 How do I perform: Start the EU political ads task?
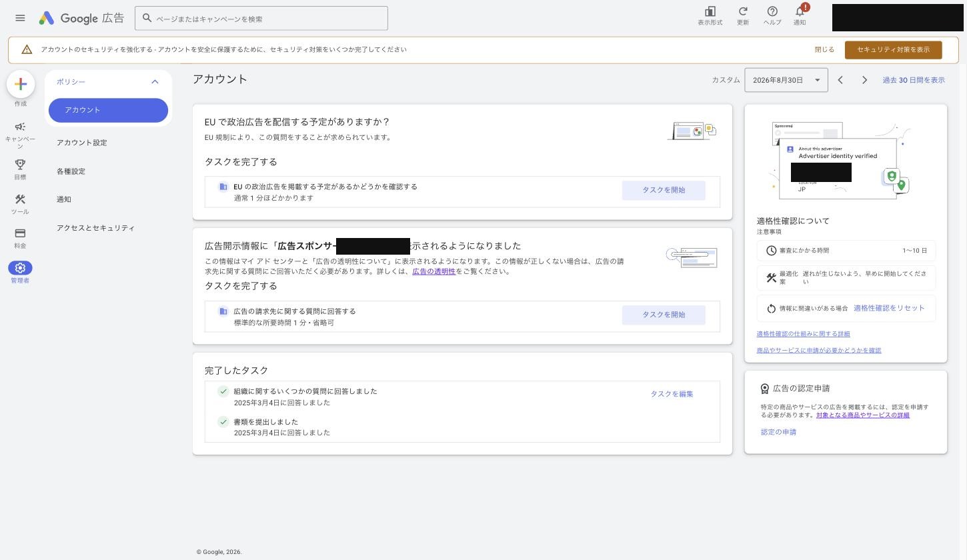[664, 190]
